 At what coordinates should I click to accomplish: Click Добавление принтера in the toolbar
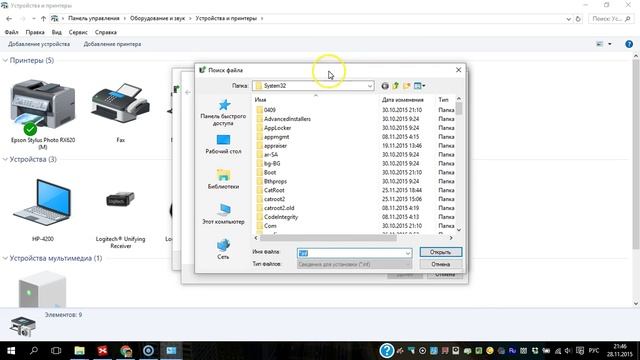(x=112, y=44)
